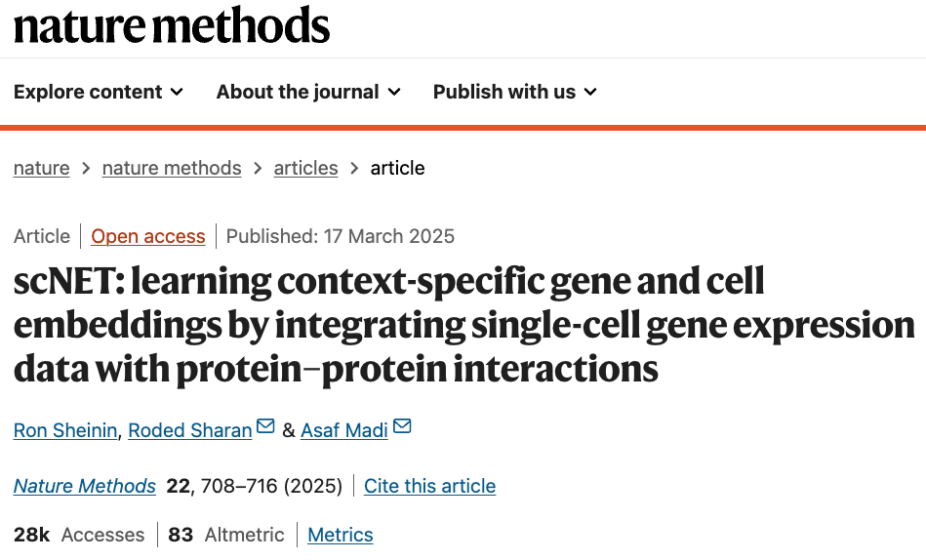Click email icon next to Asaf Madi
Viewport: 926px width, 560px height.
402,426
